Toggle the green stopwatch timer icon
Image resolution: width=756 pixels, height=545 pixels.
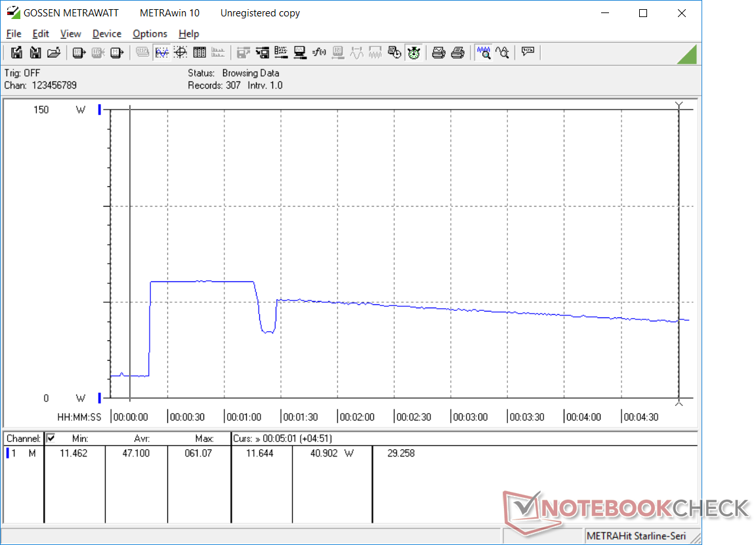tap(413, 52)
